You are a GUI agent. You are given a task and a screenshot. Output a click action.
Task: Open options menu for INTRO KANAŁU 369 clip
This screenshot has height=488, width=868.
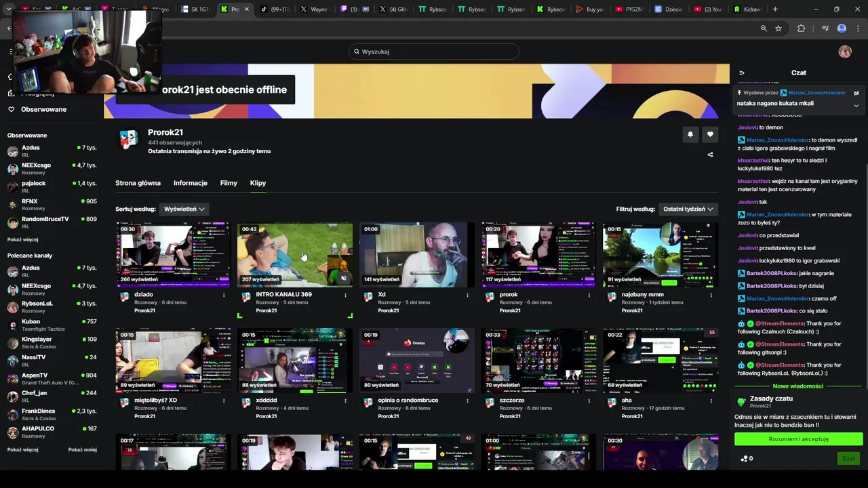[345, 295]
